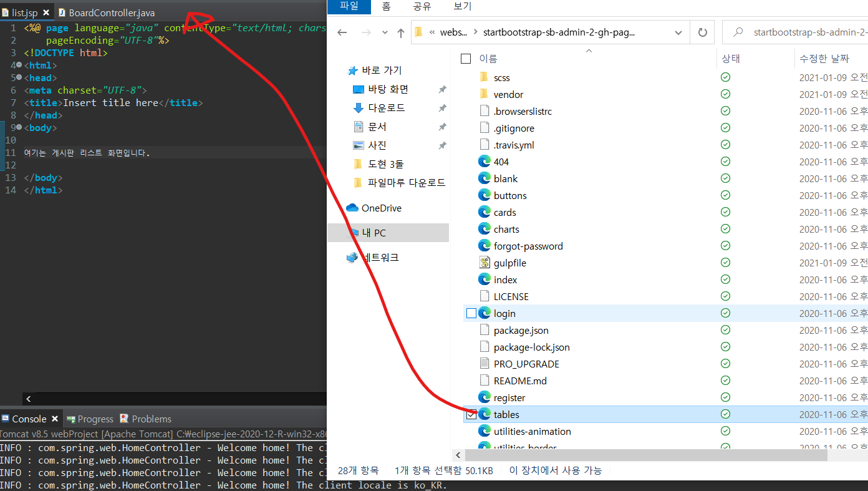Uncheck the checkbox beside tables file
The image size is (868, 491).
point(471,414)
